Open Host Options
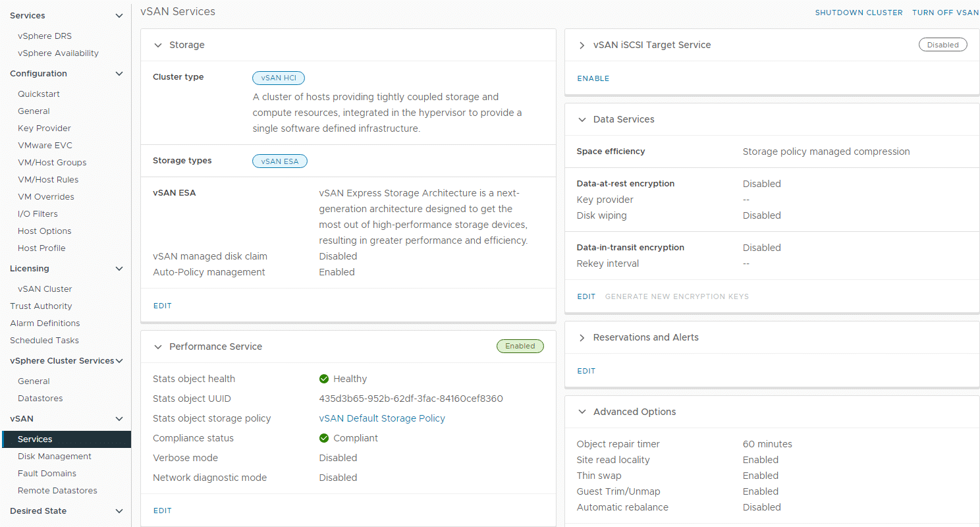 44,231
